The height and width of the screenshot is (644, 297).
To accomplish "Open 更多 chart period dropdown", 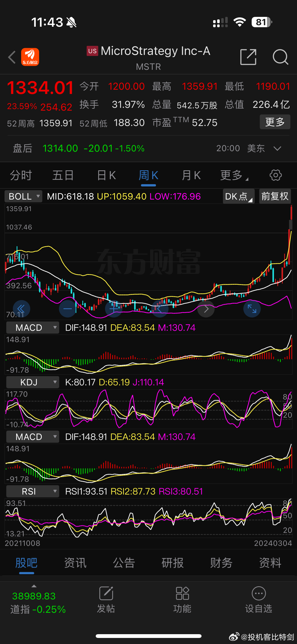I will pos(234,175).
